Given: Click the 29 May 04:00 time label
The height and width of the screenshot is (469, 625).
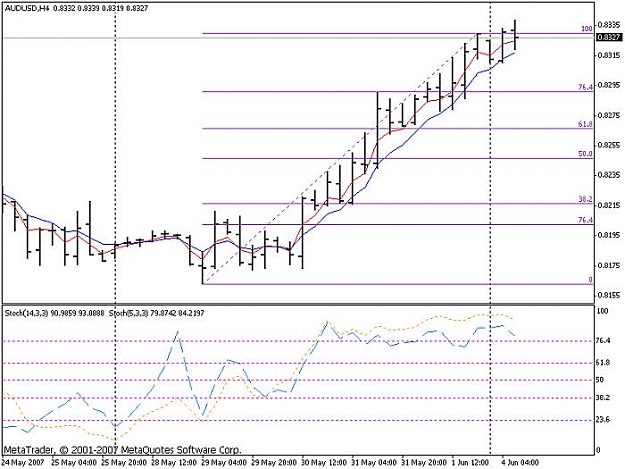Looking at the screenshot, I should point(224,463).
